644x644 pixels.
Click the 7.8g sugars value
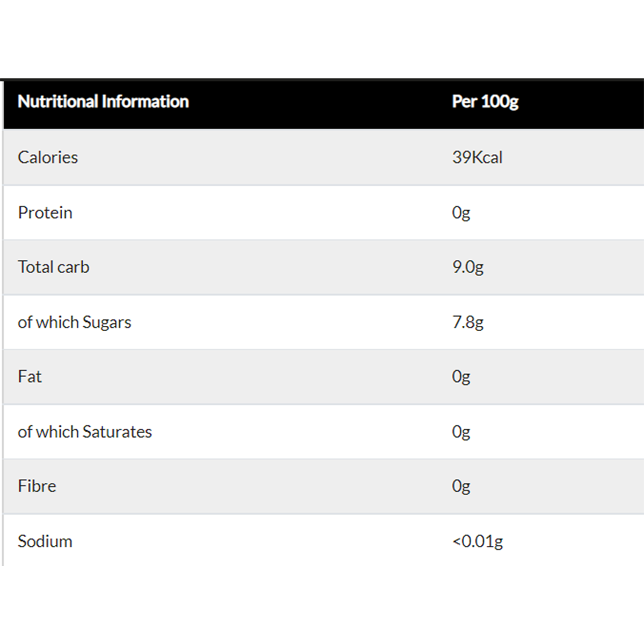click(468, 322)
